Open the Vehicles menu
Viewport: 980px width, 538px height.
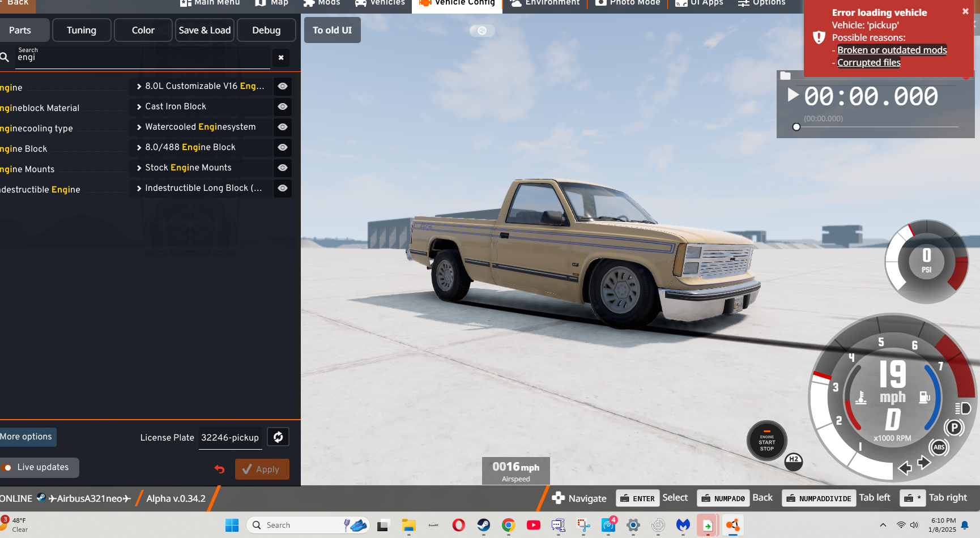(380, 3)
